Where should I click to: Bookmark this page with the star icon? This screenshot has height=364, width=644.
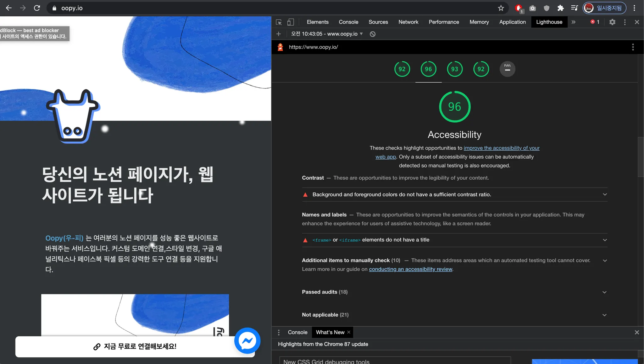pos(501,8)
